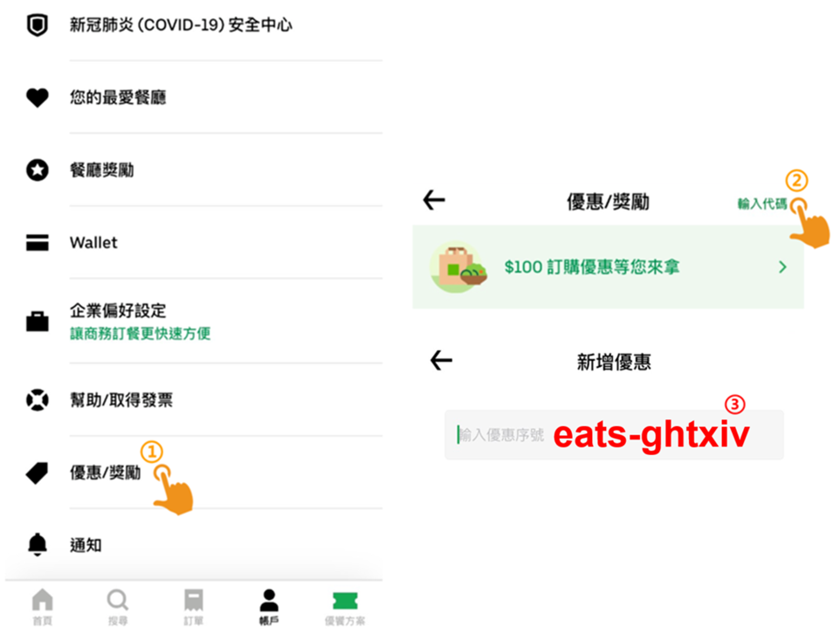Go to the 首頁 home tab
This screenshot has height=629, width=840.
coord(42,607)
